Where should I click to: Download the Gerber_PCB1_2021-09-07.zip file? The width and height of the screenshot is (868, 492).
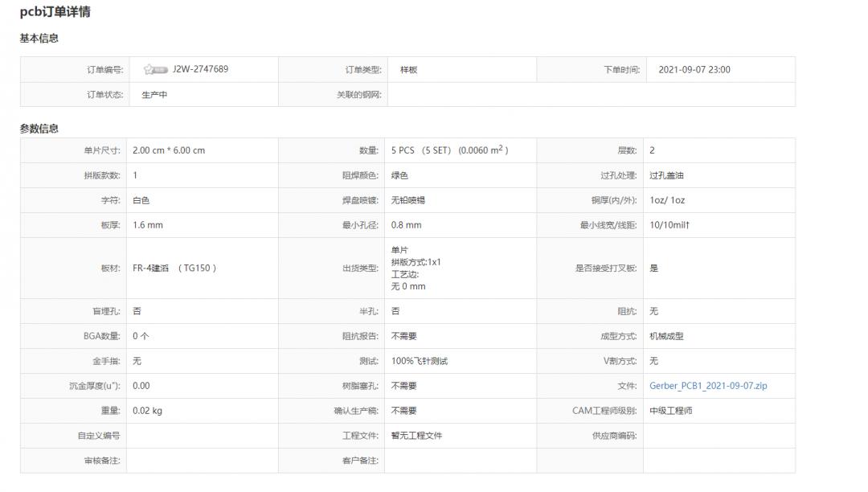[706, 385]
